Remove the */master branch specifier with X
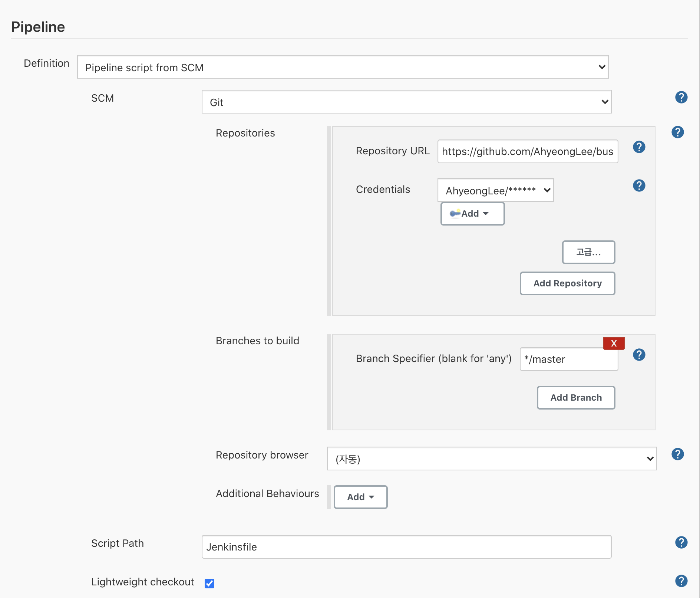 tap(614, 343)
